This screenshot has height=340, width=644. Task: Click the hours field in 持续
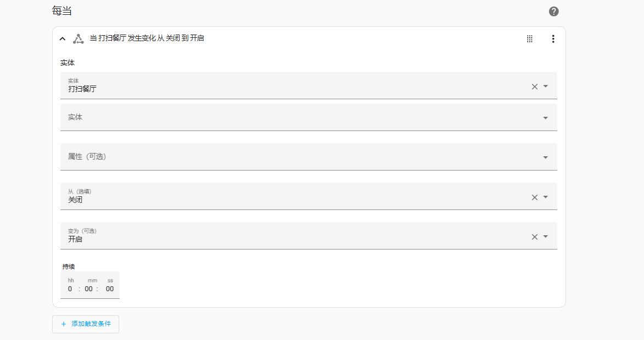70,289
